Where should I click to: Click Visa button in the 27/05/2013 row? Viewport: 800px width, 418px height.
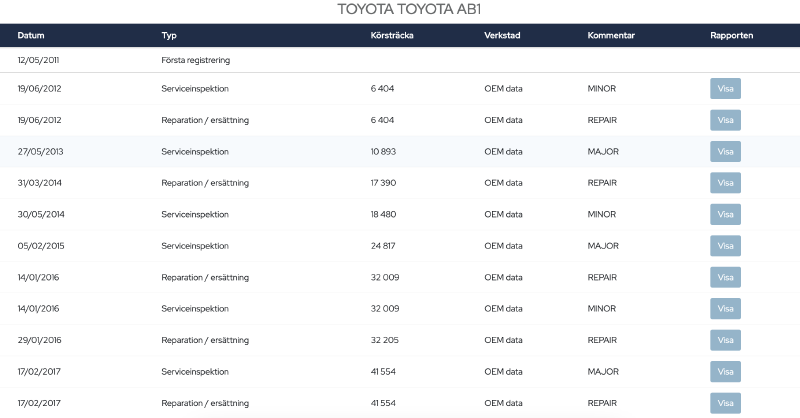(x=725, y=152)
